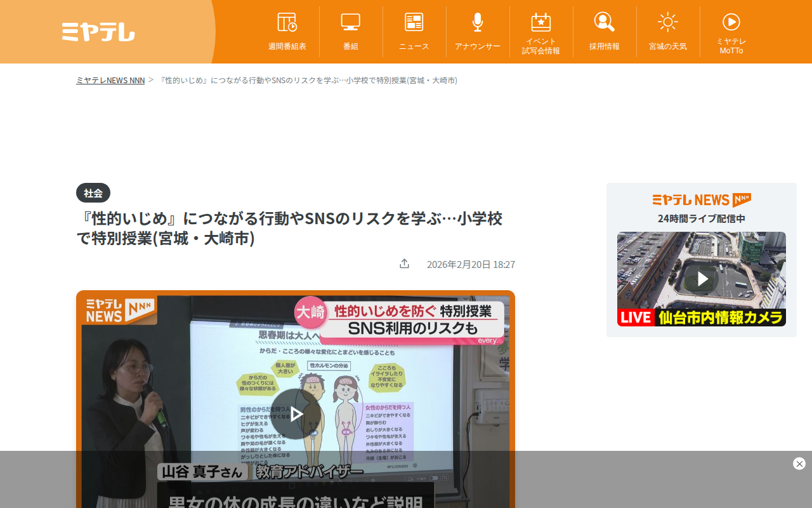
Task: Select the 社会 category tag
Action: (x=93, y=193)
